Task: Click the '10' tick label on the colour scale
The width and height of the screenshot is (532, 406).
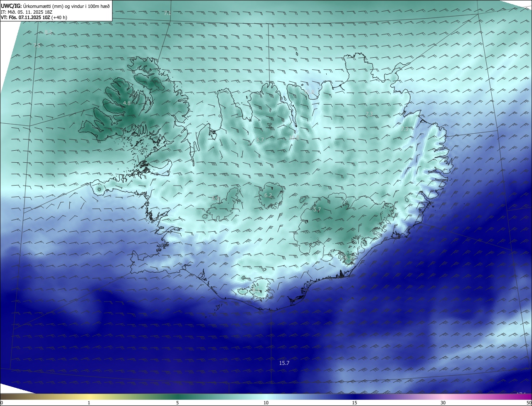Action: pyautogui.click(x=266, y=403)
